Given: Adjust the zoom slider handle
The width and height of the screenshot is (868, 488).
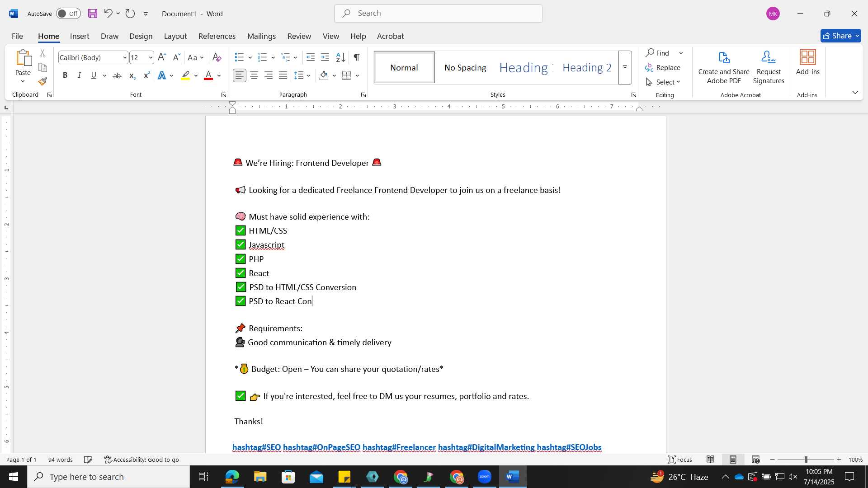Looking at the screenshot, I should click(806, 460).
